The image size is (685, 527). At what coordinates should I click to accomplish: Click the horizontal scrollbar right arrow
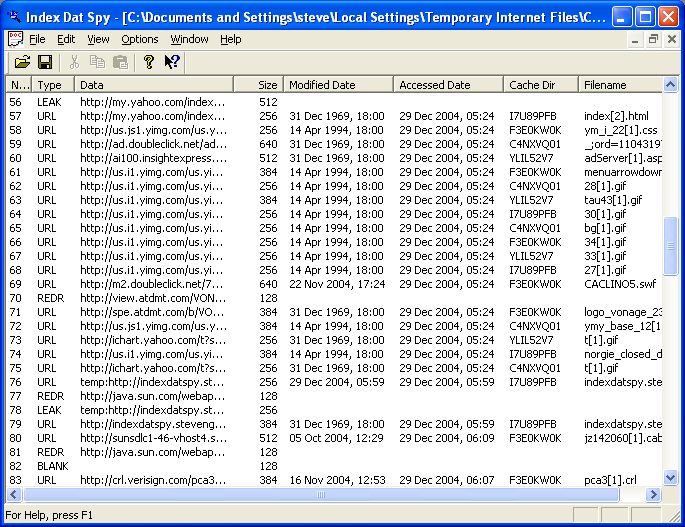[654, 495]
